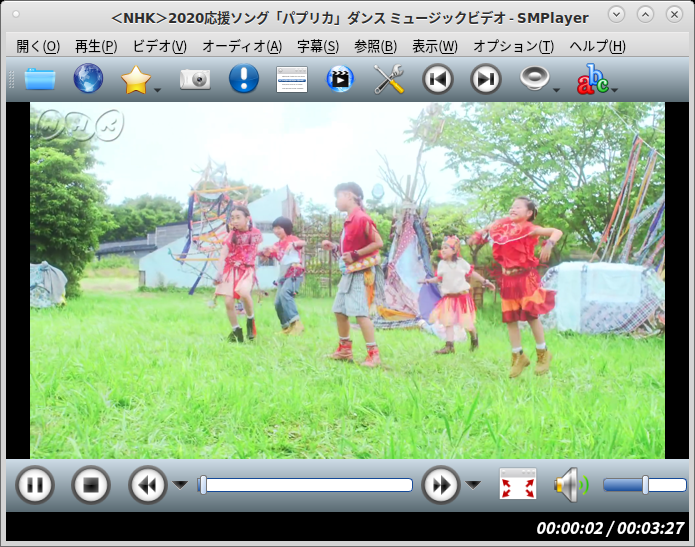Take a screenshot with the camera icon
Image resolution: width=695 pixels, height=547 pixels.
[195, 80]
